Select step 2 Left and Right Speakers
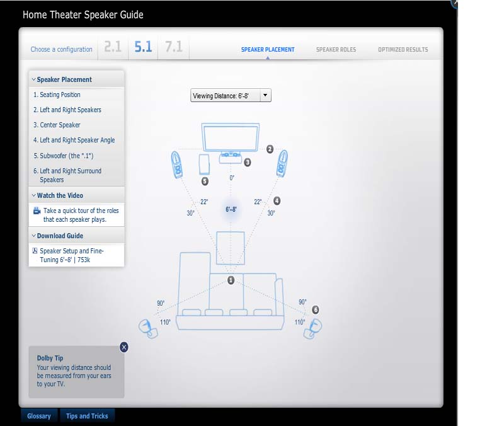Image resolution: width=504 pixels, height=426 pixels. (x=67, y=110)
